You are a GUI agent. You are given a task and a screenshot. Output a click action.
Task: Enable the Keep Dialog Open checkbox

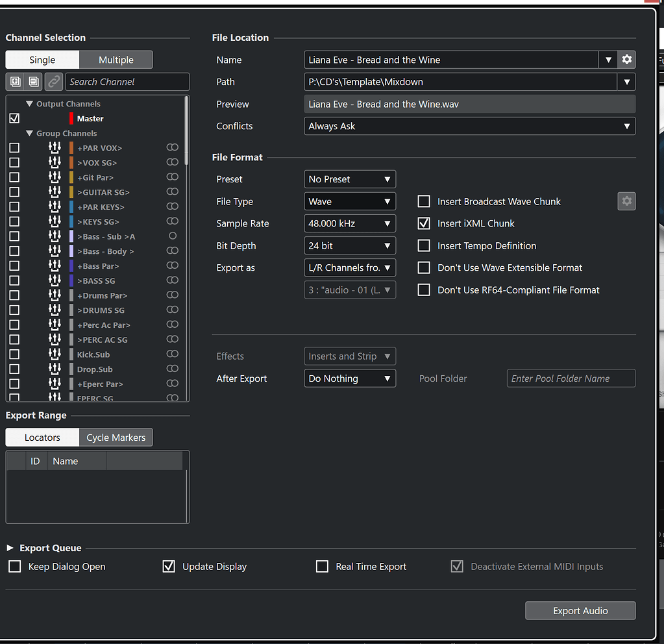pyautogui.click(x=14, y=566)
